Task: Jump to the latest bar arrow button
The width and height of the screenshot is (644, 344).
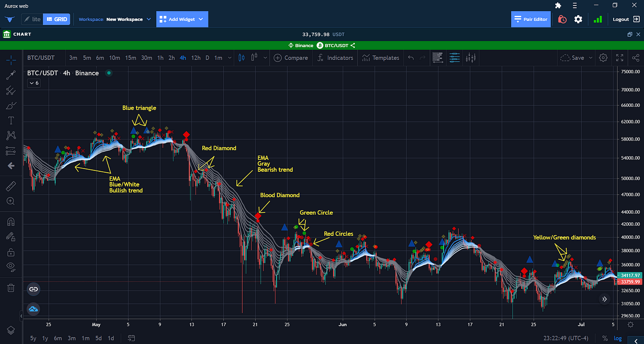Action: click(604, 299)
